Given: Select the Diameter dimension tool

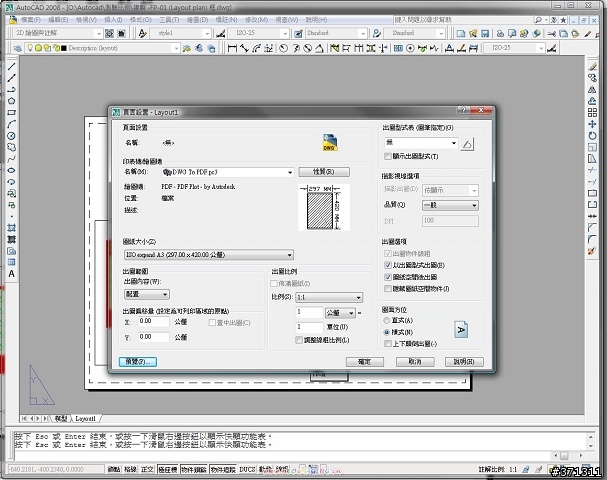Looking at the screenshot, I should click(307, 48).
